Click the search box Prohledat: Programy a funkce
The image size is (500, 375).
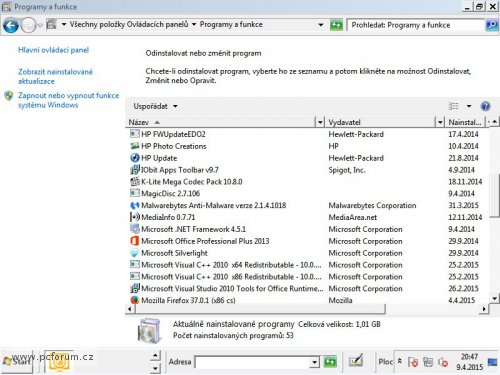pyautogui.click(x=416, y=25)
